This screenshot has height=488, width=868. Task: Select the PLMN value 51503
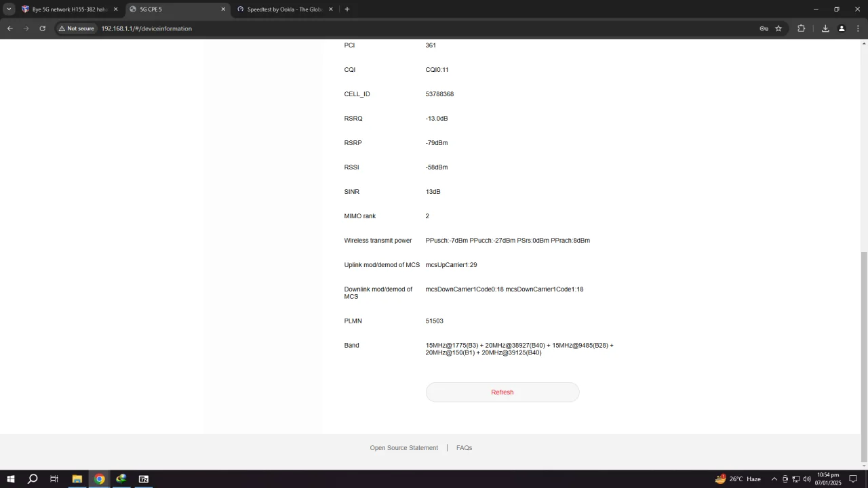click(x=434, y=321)
